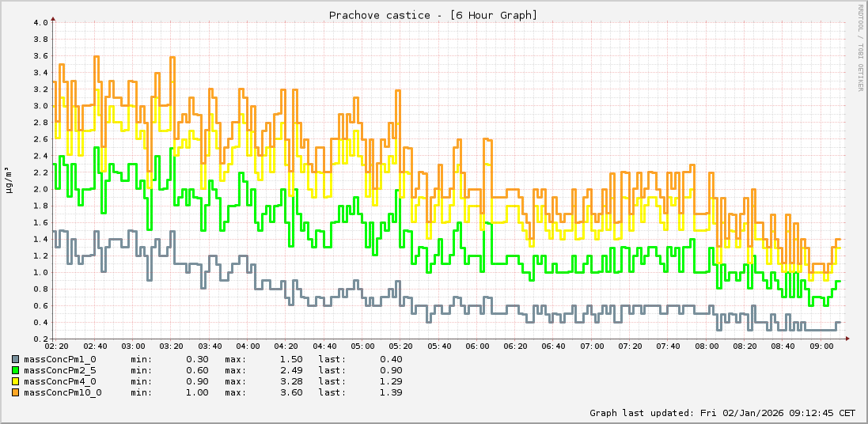
Task: Click the yellow massConcPm4_0 legend swatch
Action: click(15, 381)
